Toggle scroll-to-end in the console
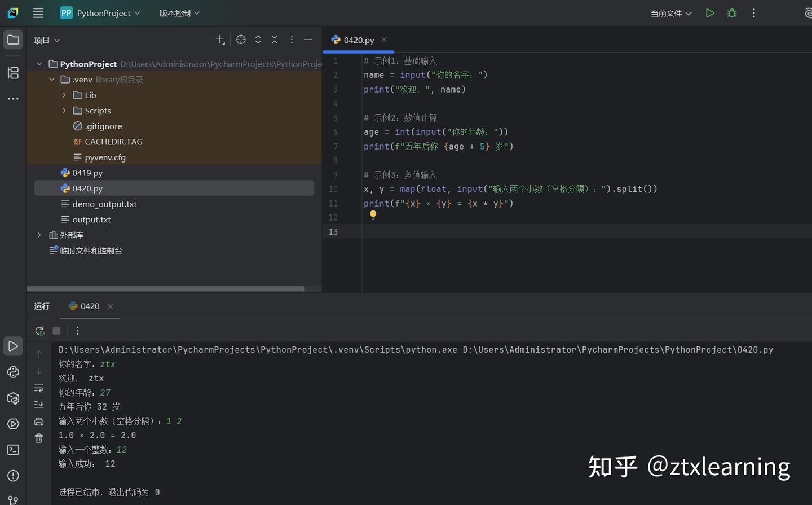Image resolution: width=812 pixels, height=505 pixels. pos(39,405)
